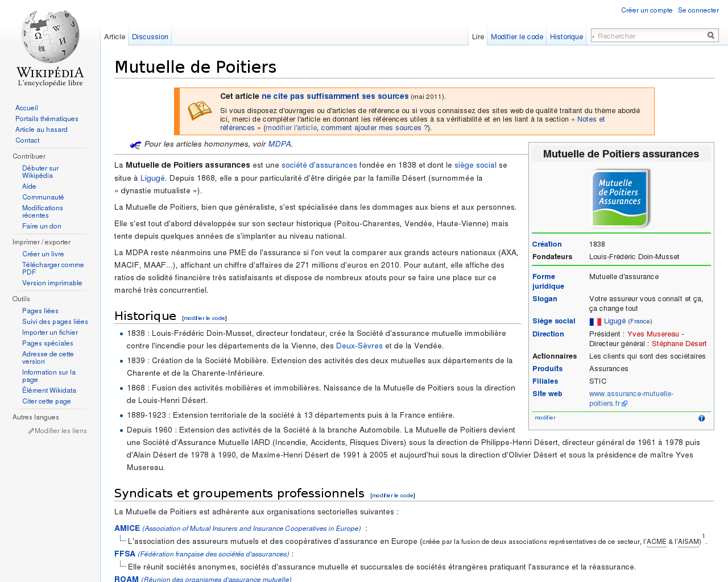Click modifier l'article link in warning box
The width and height of the screenshot is (728, 582).
(291, 128)
